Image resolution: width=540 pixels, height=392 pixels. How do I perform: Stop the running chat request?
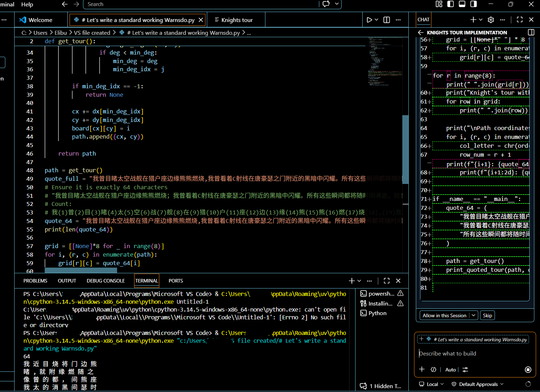pyautogui.click(x=528, y=370)
